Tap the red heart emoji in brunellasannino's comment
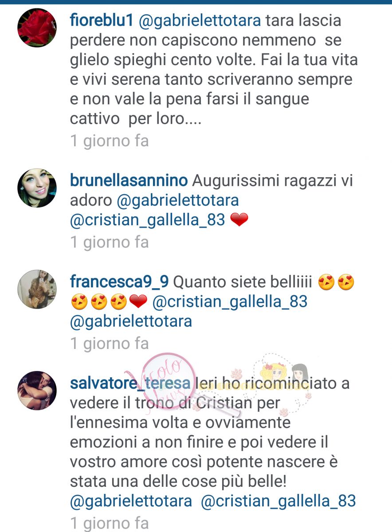The height and width of the screenshot is (532, 392). coord(239,221)
